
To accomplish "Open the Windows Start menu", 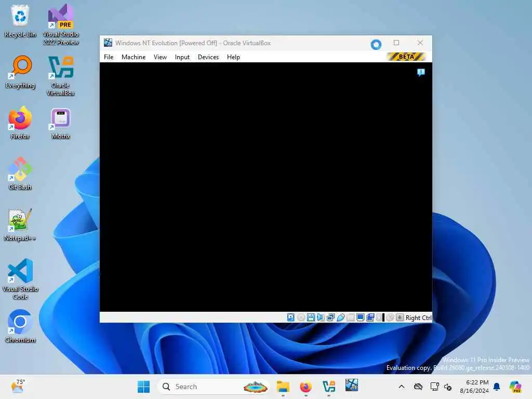I will (143, 387).
